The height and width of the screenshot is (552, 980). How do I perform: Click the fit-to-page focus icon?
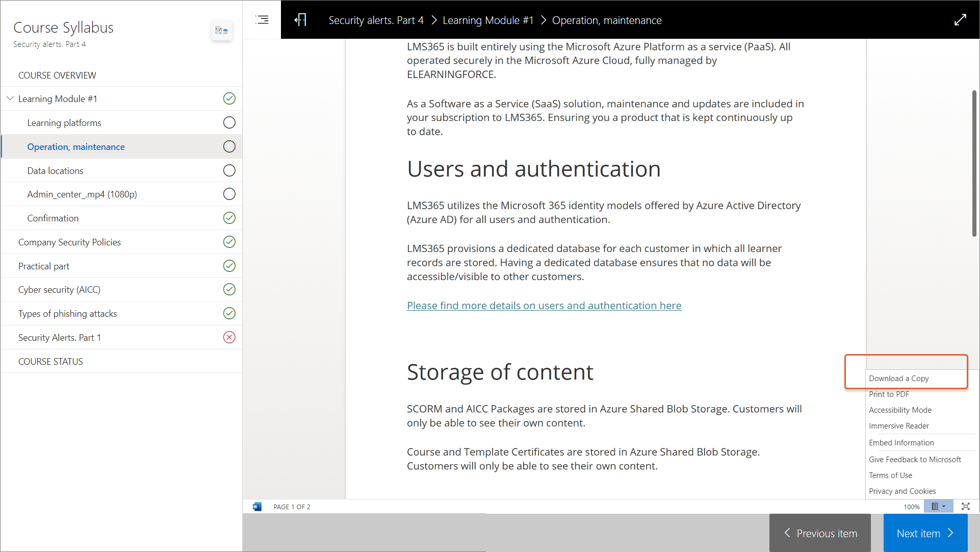click(965, 507)
